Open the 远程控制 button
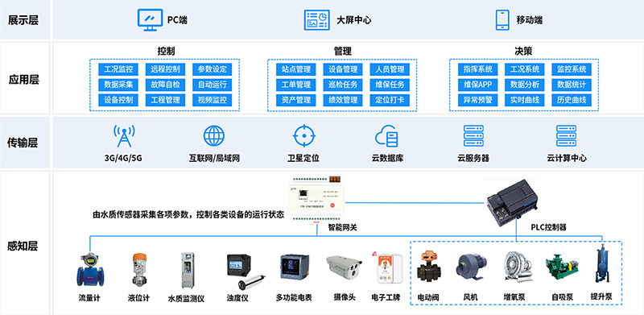The height and width of the screenshot is (315, 644). click(165, 69)
